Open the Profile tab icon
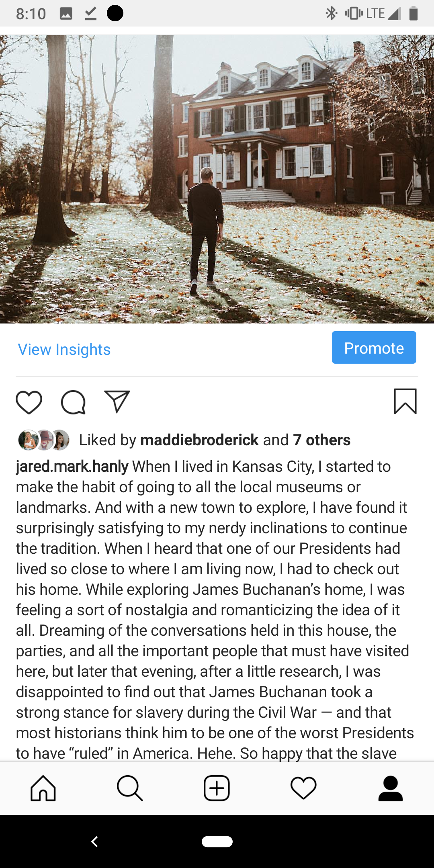Image resolution: width=434 pixels, height=868 pixels. (x=390, y=788)
